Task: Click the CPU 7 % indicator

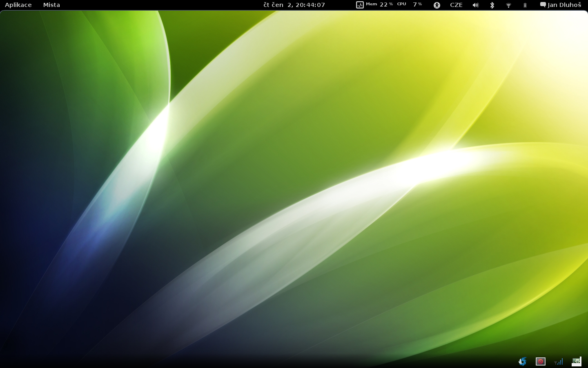Action: click(x=410, y=4)
